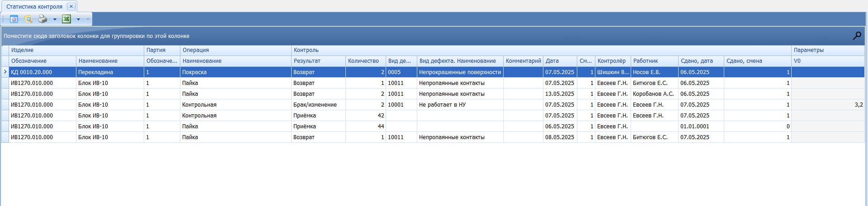Select the Брак/изменение result row
This screenshot has height=206, width=868.
coord(315,105)
